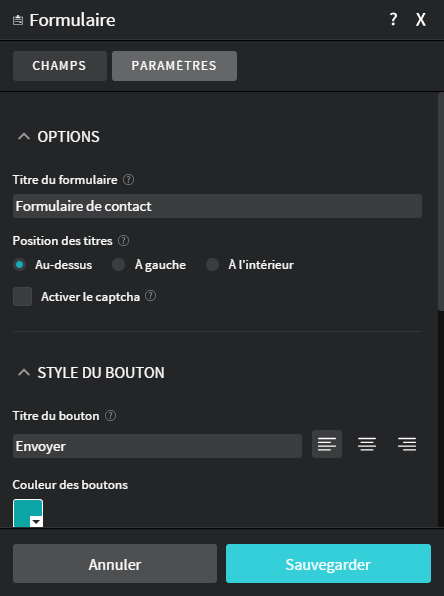
Task: Select the Au-dessus radio option
Action: point(19,265)
